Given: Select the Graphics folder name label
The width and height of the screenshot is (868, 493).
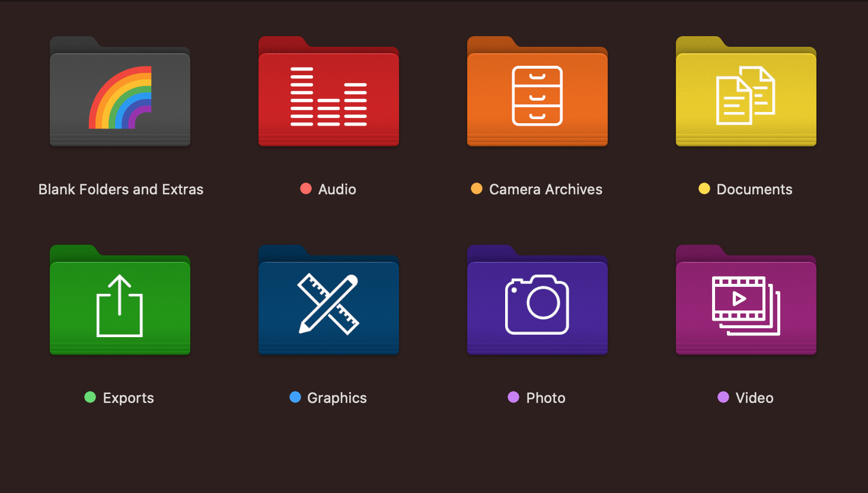Looking at the screenshot, I should (x=336, y=398).
